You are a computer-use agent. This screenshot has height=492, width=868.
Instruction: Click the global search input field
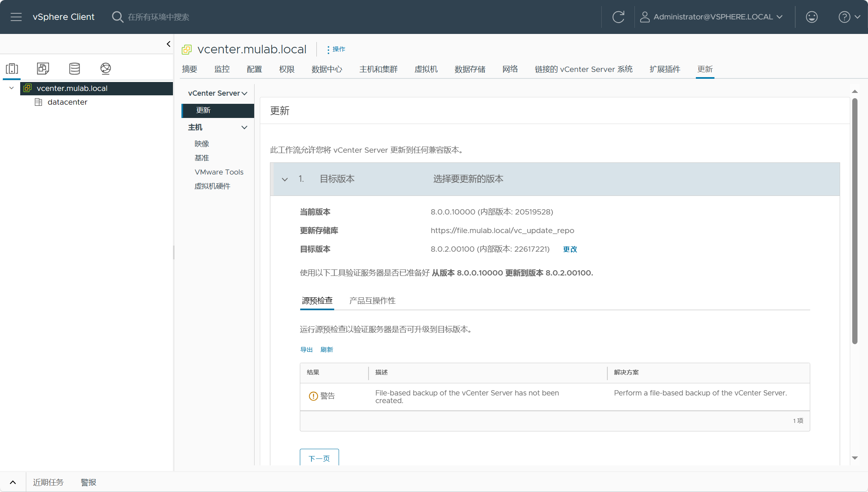(158, 17)
